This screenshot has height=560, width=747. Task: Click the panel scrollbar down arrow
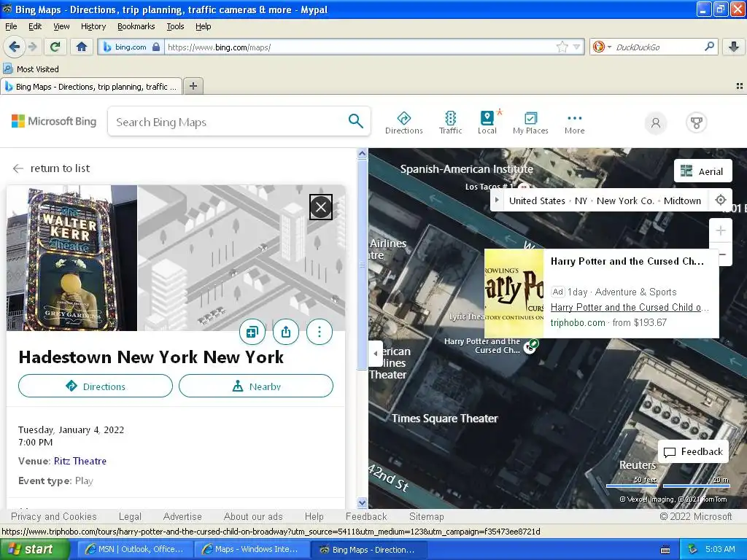pyautogui.click(x=362, y=503)
